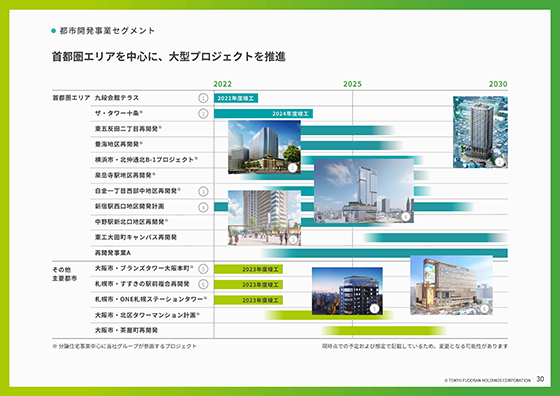
Task: Click the 再開発事業A row label
Action: pyautogui.click(x=112, y=253)
